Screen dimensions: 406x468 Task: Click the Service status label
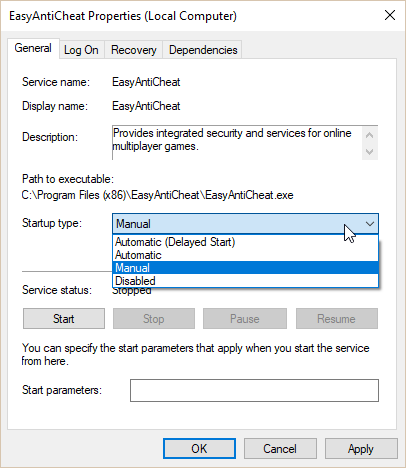click(x=57, y=290)
